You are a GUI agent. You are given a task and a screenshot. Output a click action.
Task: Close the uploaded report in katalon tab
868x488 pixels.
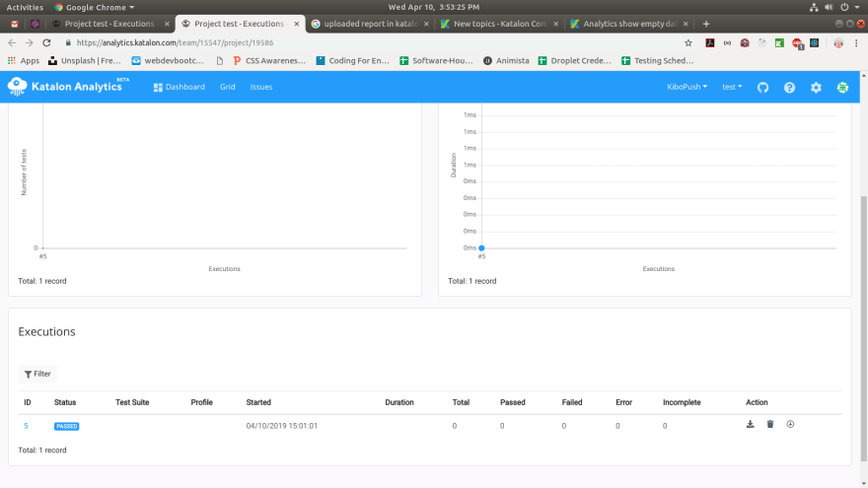[x=426, y=24]
